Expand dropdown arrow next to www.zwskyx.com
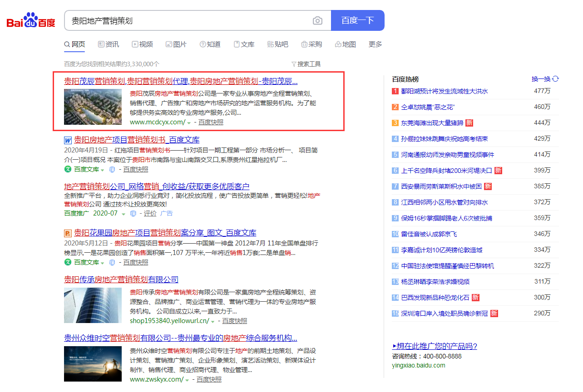The image size is (583, 392). coord(187,380)
